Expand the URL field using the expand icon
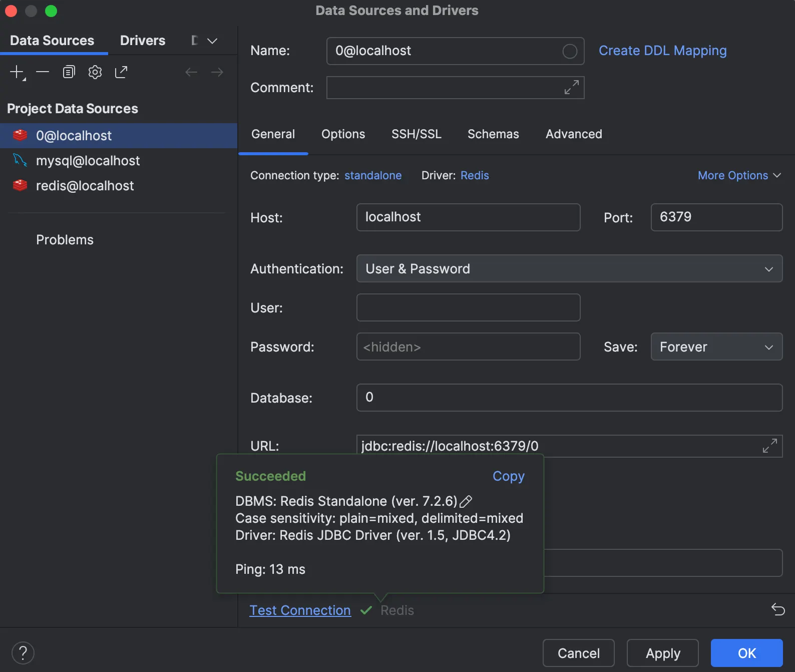The height and width of the screenshot is (672, 795). point(769,446)
